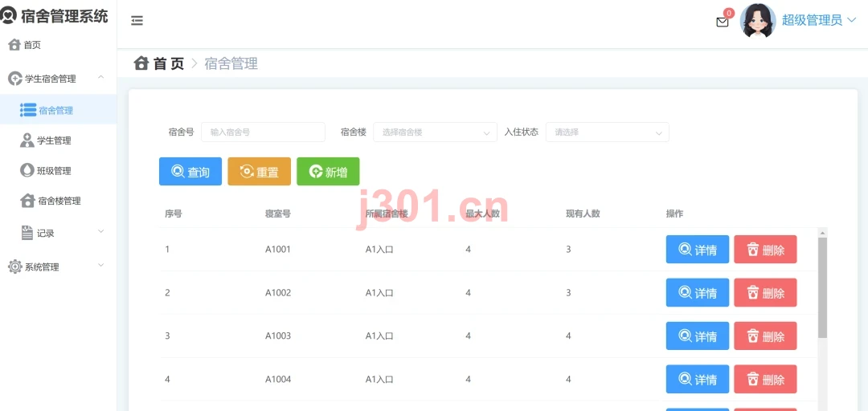View 详情 for room A1002

698,293
